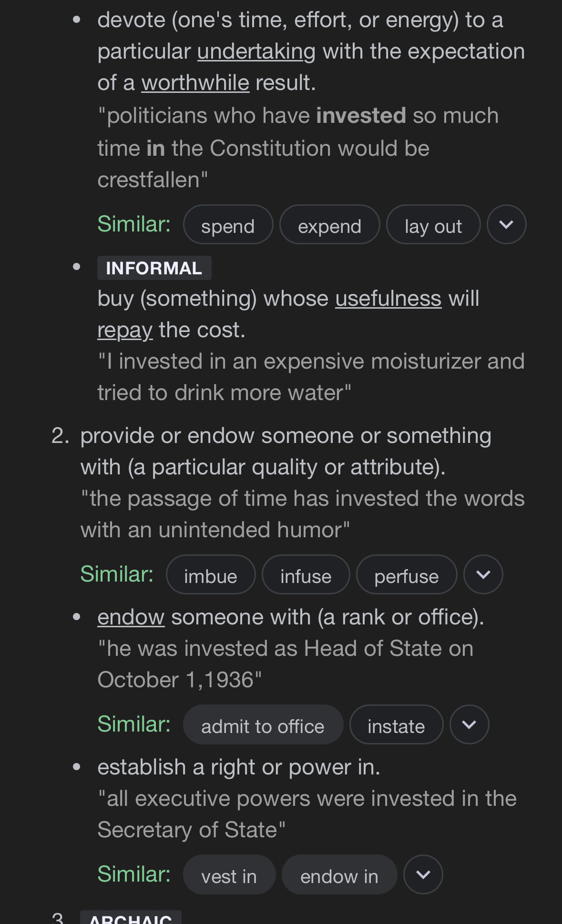
Task: Select the 'perfuse' synonym chip
Action: pyautogui.click(x=406, y=575)
